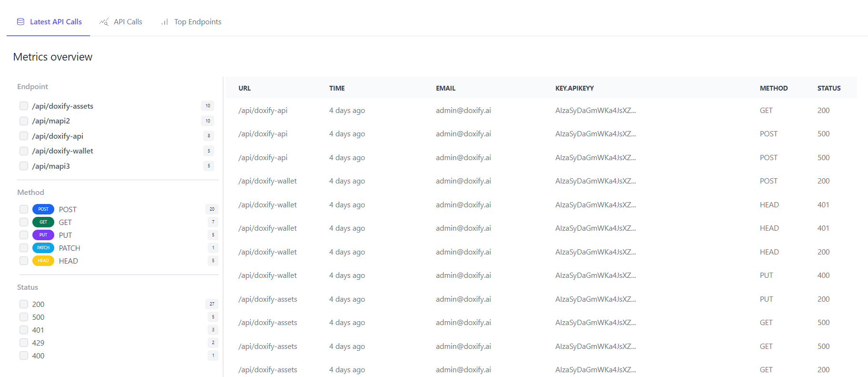Image resolution: width=868 pixels, height=377 pixels.
Task: Click the database icon beside Latest API Calls
Action: pos(20,21)
